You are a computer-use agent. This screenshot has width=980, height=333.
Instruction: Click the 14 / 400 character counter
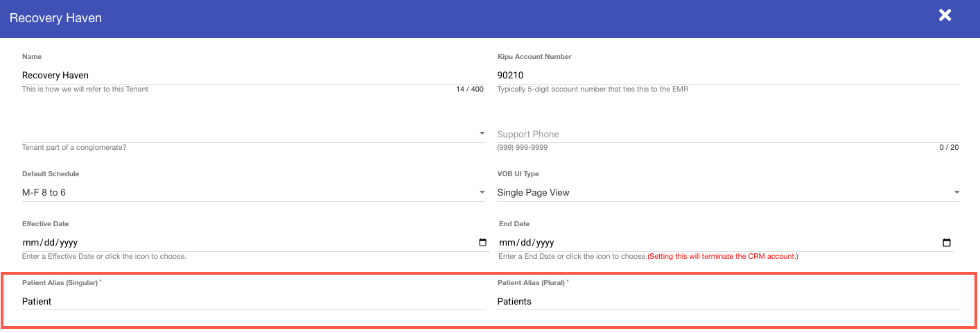tap(470, 89)
